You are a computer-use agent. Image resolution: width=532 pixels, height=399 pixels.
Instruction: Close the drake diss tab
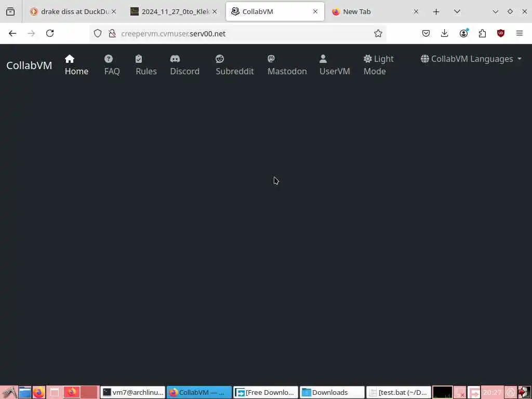click(x=114, y=11)
